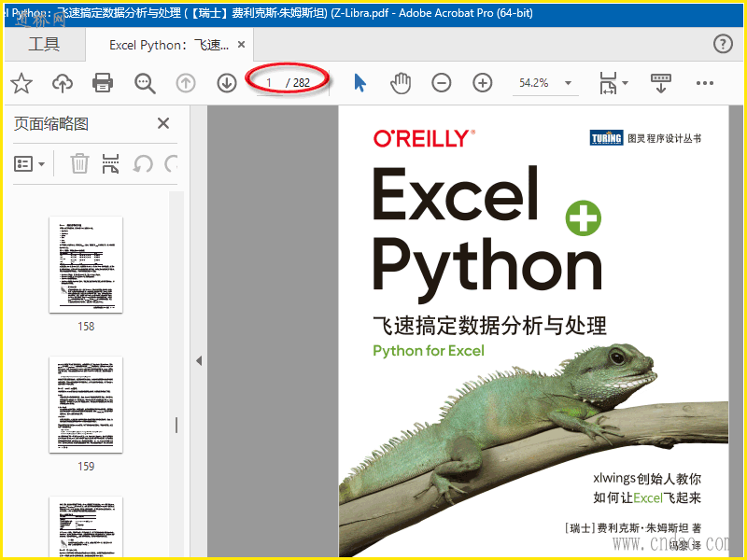Delete page with trash icon
747x560 pixels.
(79, 164)
